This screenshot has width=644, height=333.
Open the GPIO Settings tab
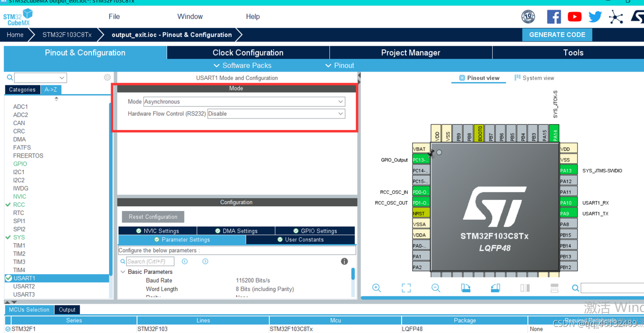[x=315, y=231]
